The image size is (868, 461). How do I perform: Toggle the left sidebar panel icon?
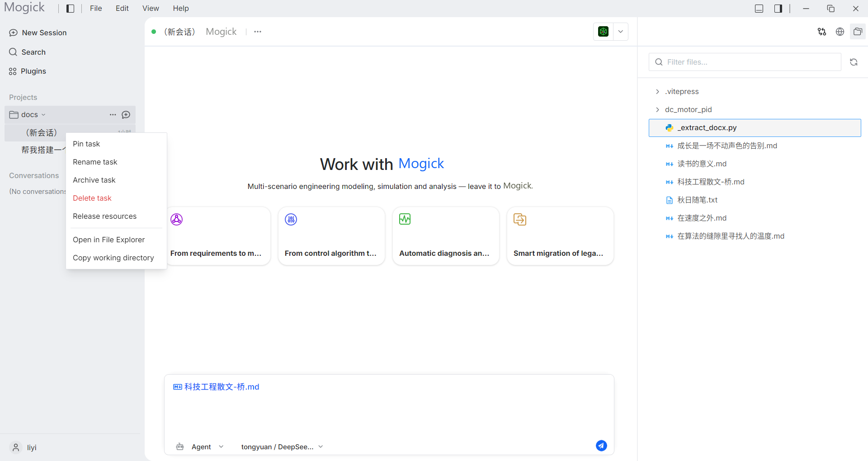70,9
